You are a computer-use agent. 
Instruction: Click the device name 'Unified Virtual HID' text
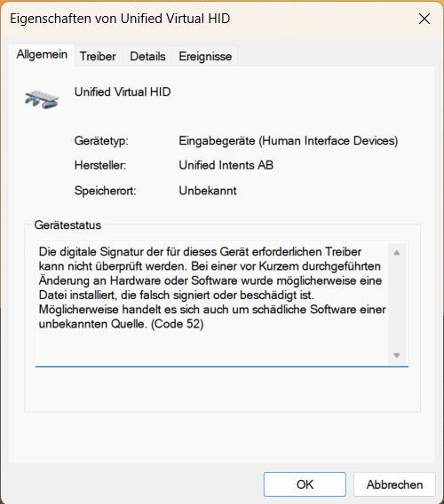tap(123, 92)
